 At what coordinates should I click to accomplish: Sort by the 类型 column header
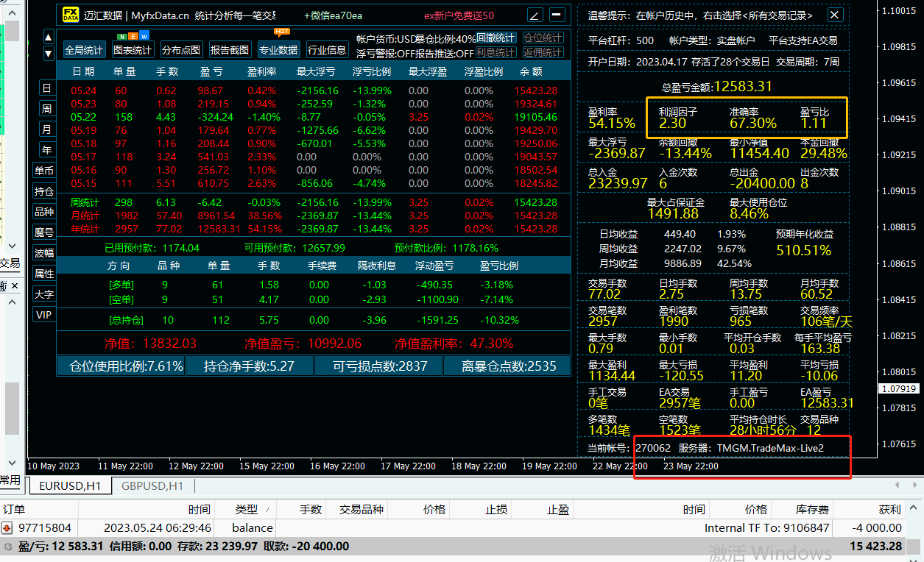click(x=247, y=509)
